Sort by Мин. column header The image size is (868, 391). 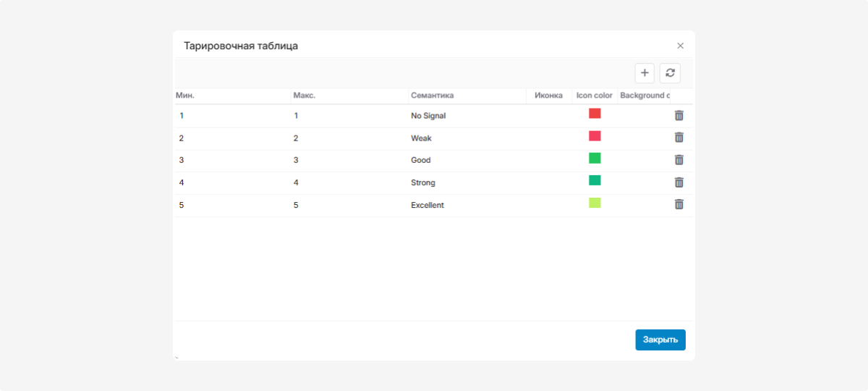[186, 96]
